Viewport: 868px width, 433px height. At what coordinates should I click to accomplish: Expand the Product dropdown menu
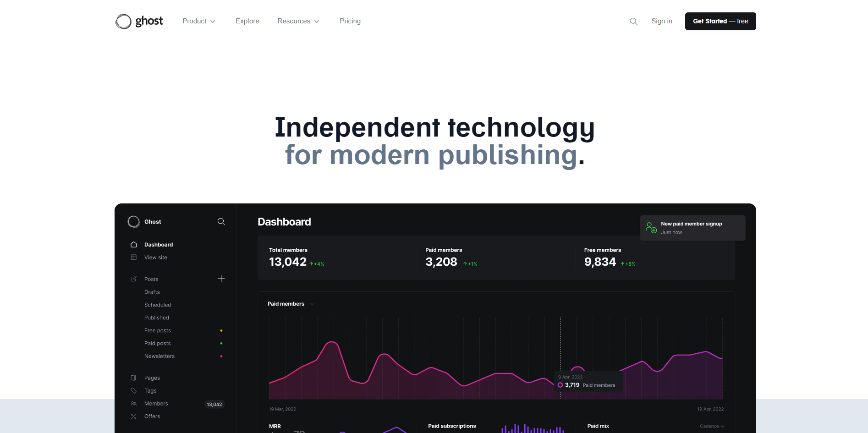tap(198, 21)
